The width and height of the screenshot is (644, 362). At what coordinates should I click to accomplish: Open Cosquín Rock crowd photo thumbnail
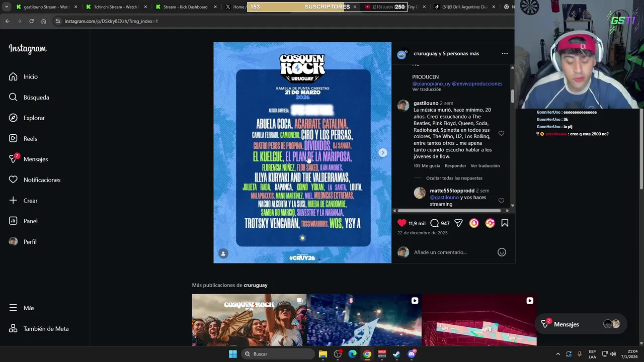(249, 320)
